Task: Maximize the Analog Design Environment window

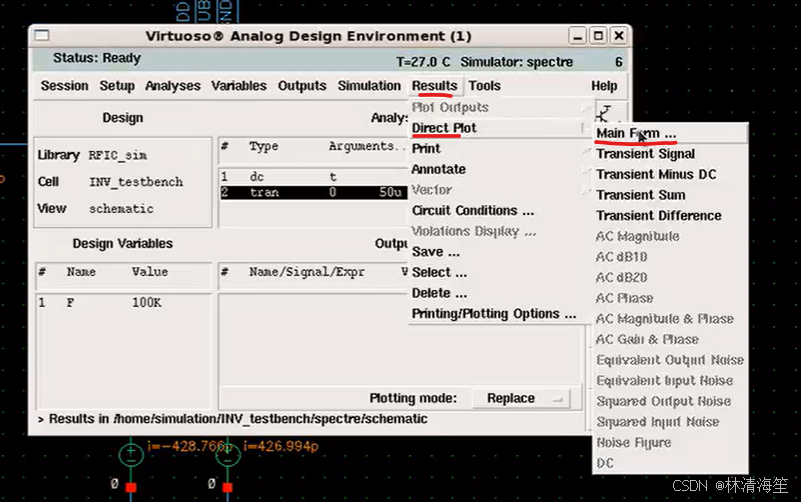Action: tap(598, 36)
